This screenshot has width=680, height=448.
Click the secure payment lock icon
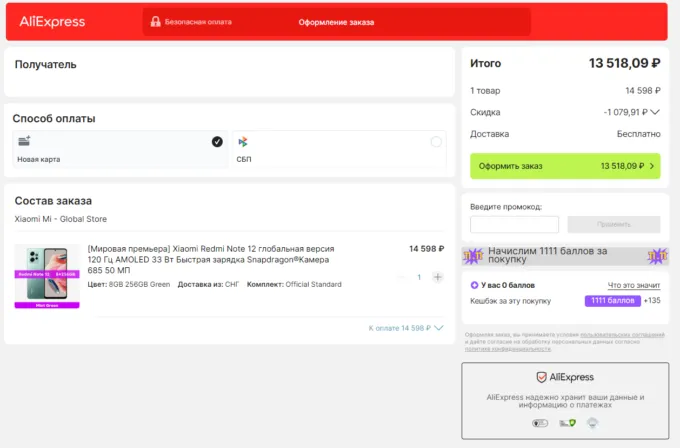[x=155, y=21]
